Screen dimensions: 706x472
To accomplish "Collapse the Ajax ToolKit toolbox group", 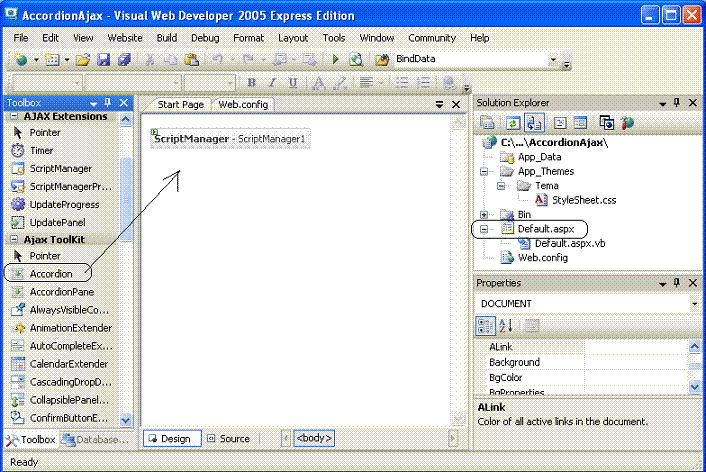I will [x=14, y=239].
